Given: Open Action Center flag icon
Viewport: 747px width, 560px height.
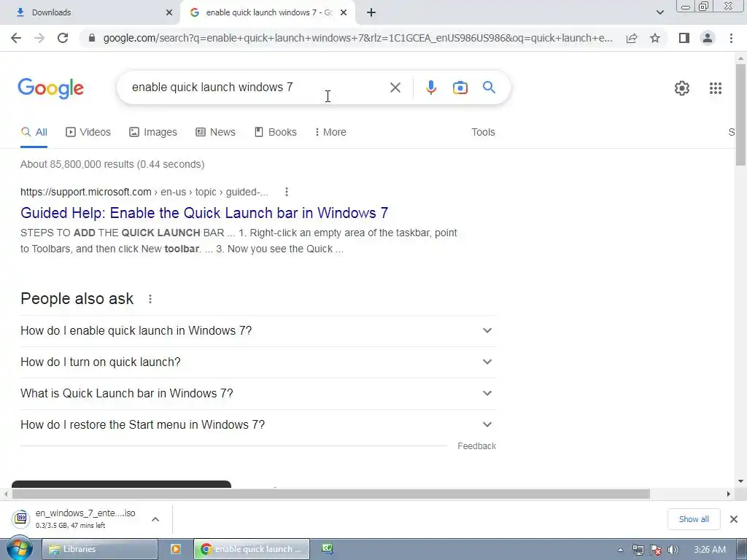Looking at the screenshot, I should point(656,550).
